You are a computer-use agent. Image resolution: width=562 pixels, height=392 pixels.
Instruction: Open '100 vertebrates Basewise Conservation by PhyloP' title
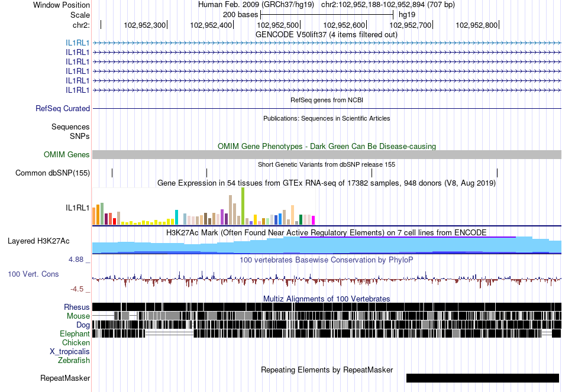tap(327, 260)
